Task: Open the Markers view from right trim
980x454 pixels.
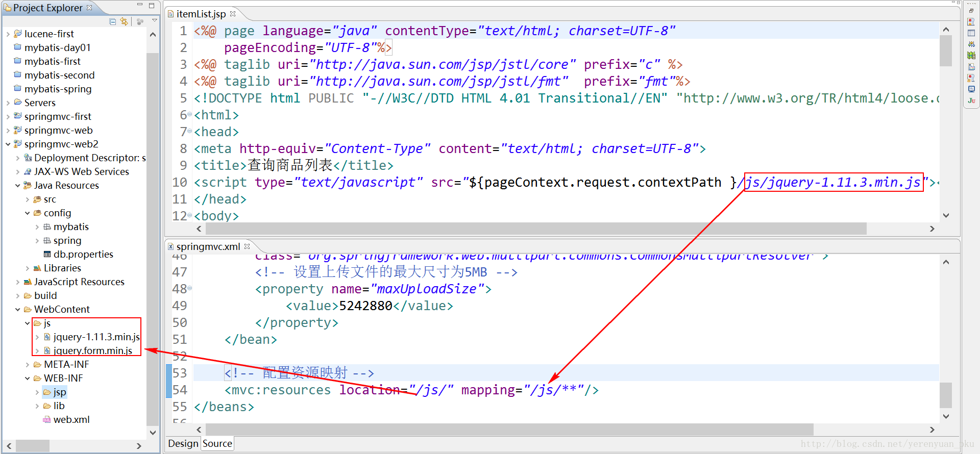Action: (x=971, y=22)
